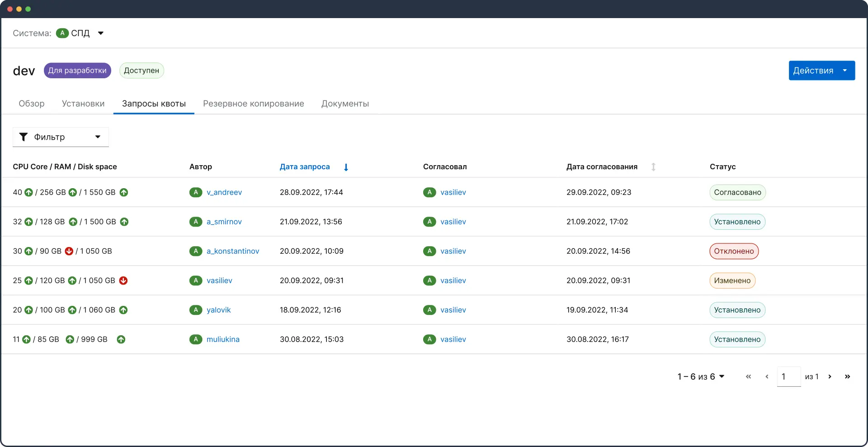Open author link a_smirnov
Screen dimensions: 868x447
[224, 222]
